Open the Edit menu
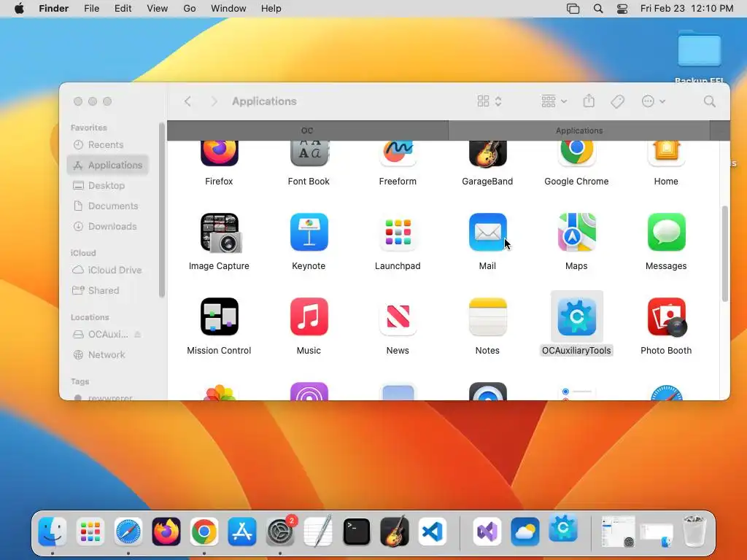This screenshot has width=747, height=560. pyautogui.click(x=123, y=9)
